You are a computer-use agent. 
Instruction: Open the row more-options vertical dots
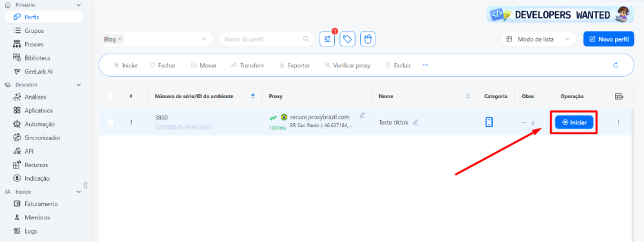(618, 122)
